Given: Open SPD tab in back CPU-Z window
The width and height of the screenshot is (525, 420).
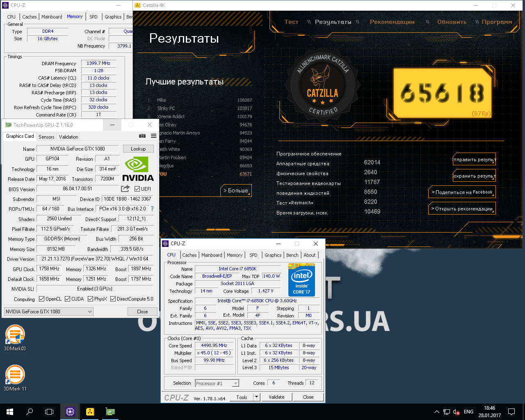Looking at the screenshot, I should [94, 17].
